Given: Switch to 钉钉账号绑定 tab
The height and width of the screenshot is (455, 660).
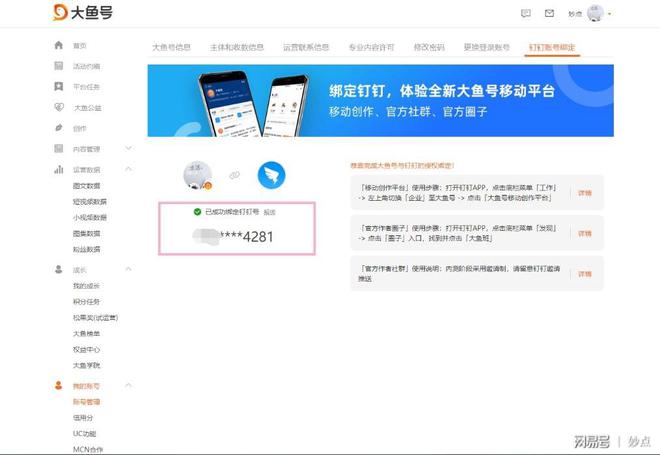Looking at the screenshot, I should click(552, 47).
